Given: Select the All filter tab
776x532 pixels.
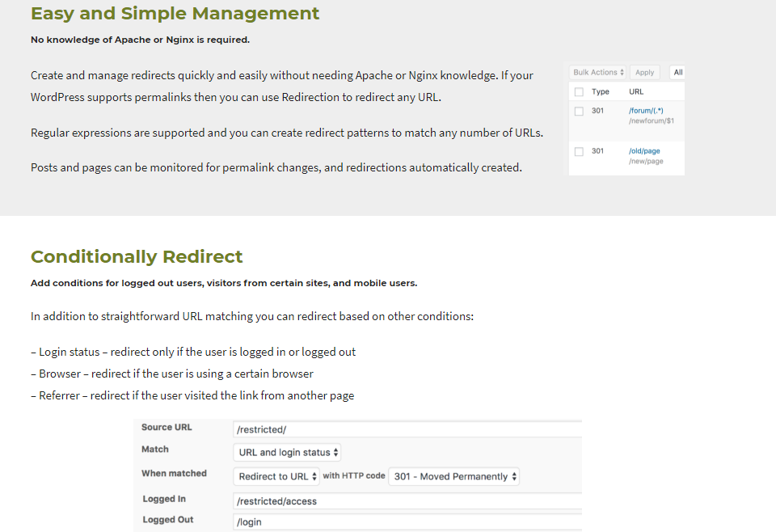Looking at the screenshot, I should pyautogui.click(x=677, y=73).
